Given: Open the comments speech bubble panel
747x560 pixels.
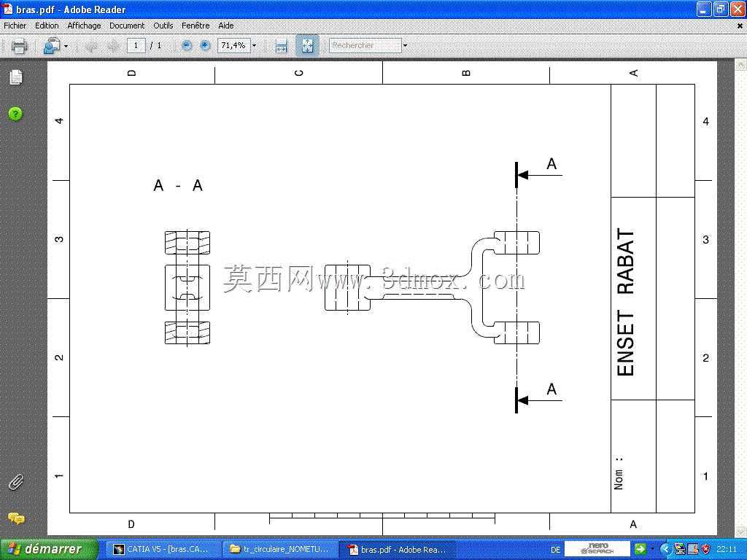Looking at the screenshot, I should pos(16,518).
